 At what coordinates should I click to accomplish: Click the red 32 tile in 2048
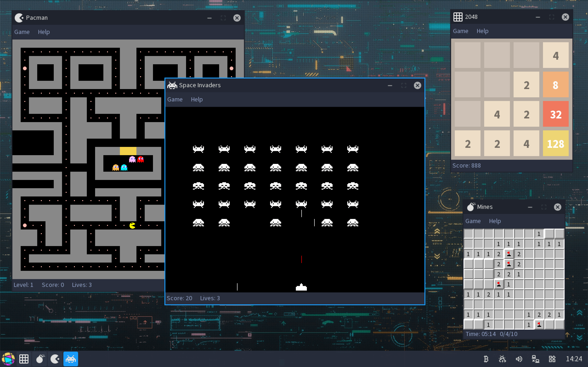point(555,114)
